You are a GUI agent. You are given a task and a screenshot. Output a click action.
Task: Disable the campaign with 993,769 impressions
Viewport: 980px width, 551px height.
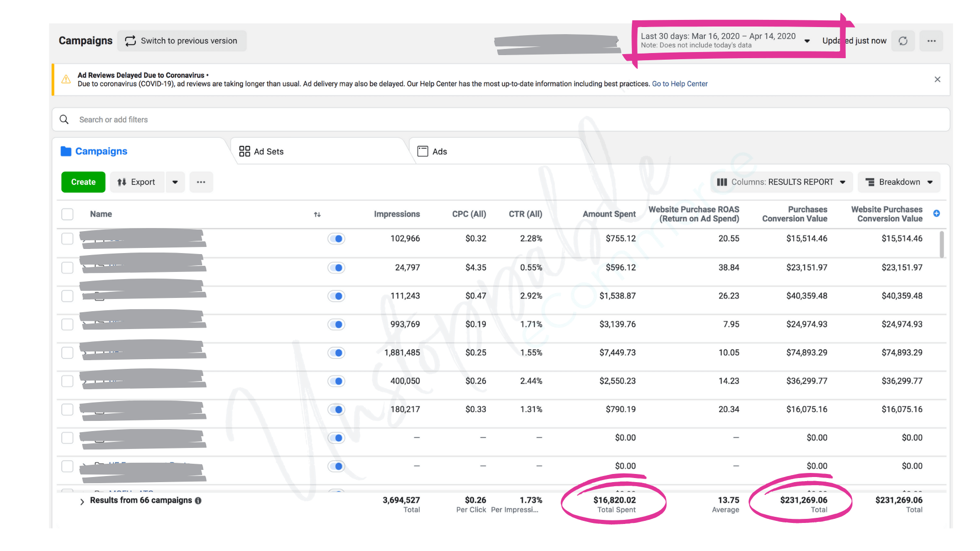point(336,324)
